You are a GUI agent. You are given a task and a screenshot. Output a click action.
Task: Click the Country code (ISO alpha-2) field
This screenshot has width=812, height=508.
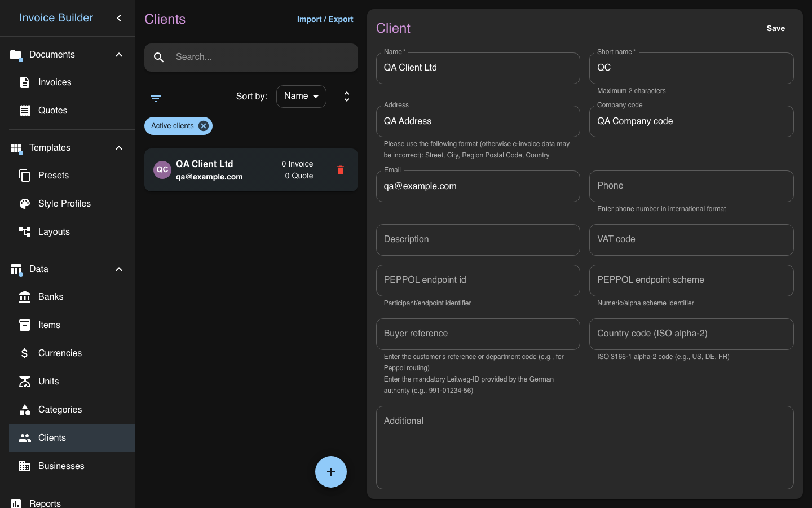[x=691, y=334]
